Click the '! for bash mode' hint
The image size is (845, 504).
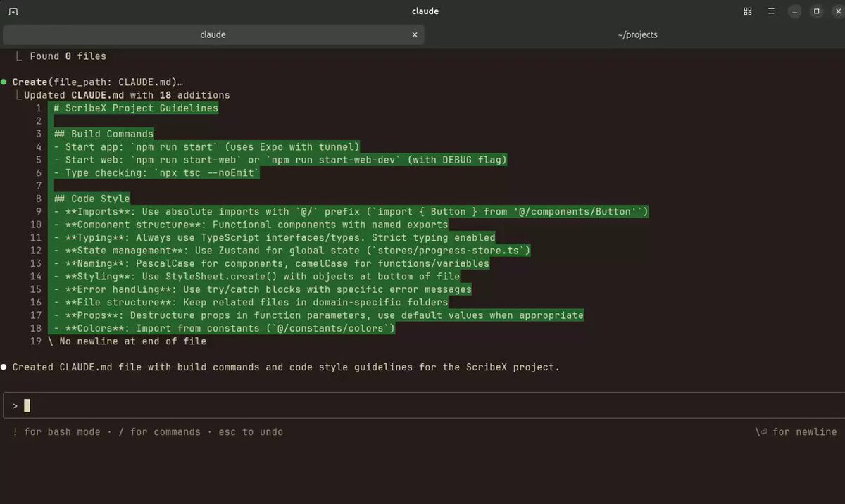click(56, 432)
